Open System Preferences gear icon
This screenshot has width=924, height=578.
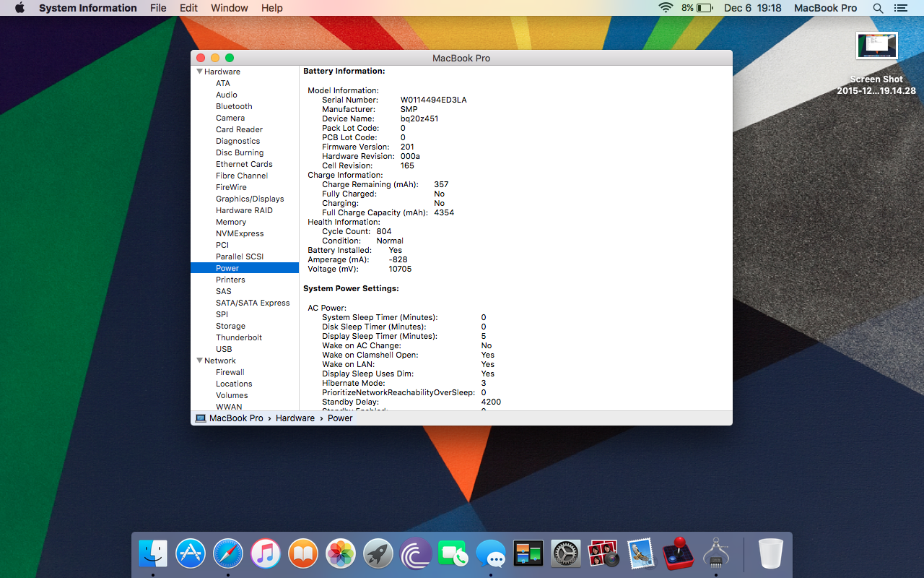[x=566, y=554]
